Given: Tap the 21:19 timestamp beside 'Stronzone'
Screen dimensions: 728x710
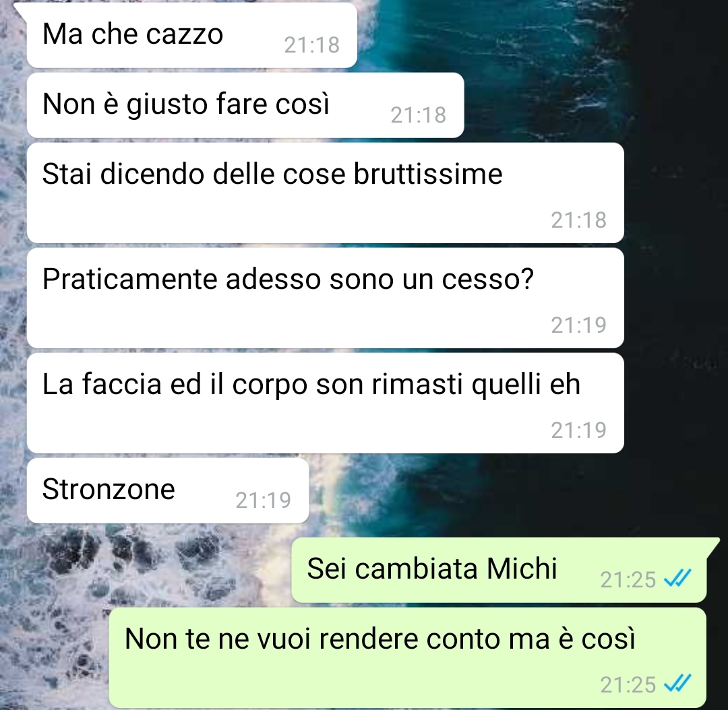Looking at the screenshot, I should tap(264, 501).
